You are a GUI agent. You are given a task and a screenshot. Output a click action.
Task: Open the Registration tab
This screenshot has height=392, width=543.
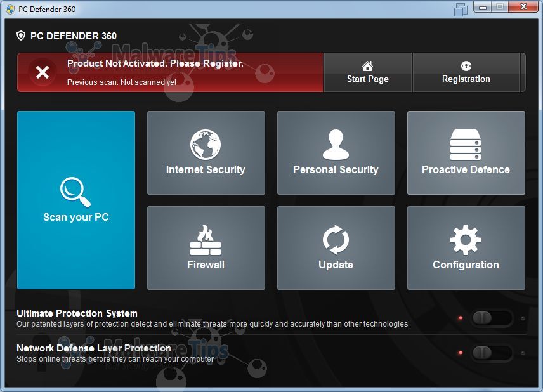point(466,72)
